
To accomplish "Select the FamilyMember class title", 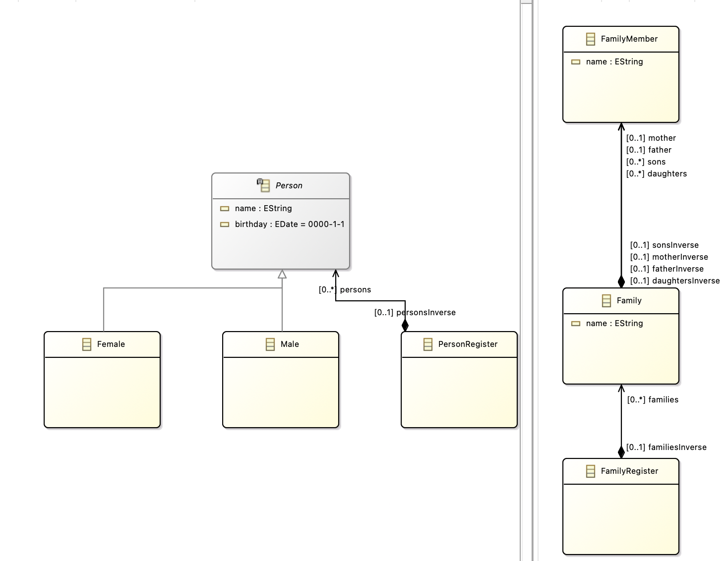I will (x=629, y=39).
